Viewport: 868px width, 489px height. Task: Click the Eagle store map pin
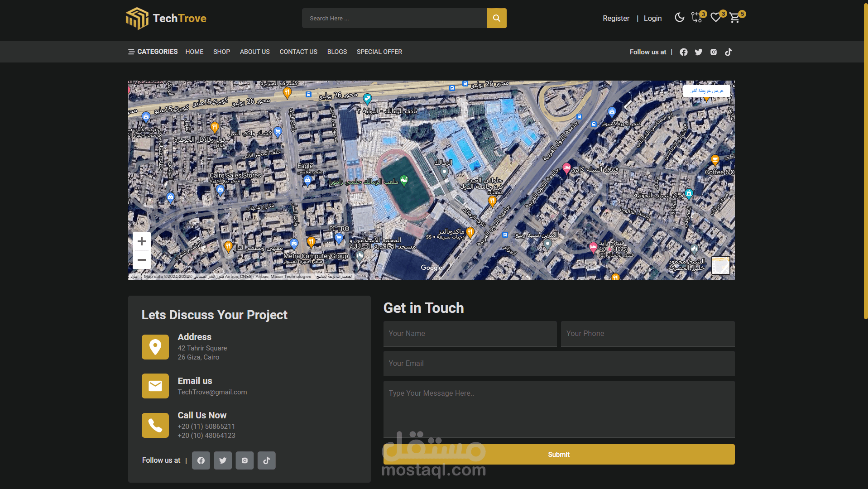click(308, 181)
